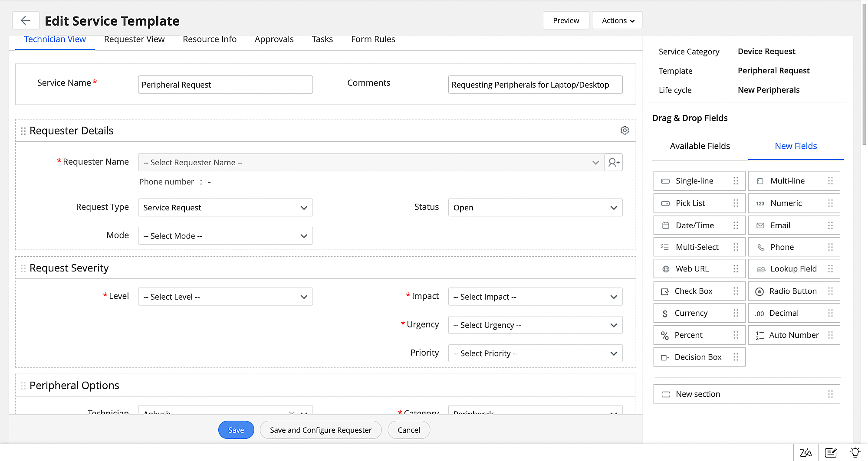868x461 pixels.
Task: Open Requester Details section settings gear
Action: pyautogui.click(x=625, y=131)
